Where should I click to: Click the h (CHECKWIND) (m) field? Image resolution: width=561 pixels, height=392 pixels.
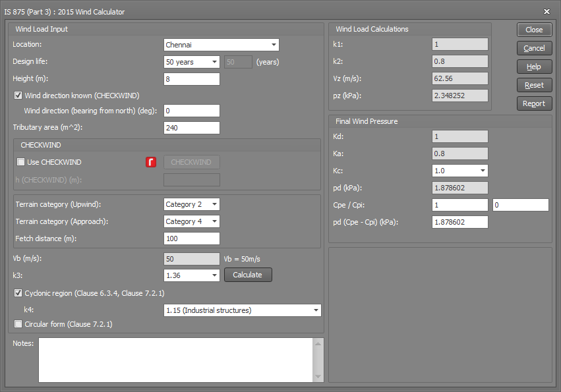click(x=192, y=180)
